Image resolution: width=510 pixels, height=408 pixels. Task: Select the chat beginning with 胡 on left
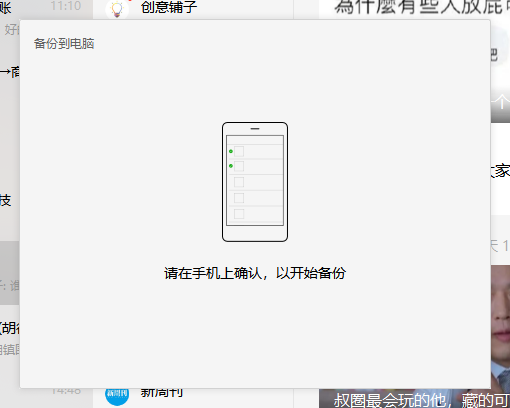click(x=10, y=337)
